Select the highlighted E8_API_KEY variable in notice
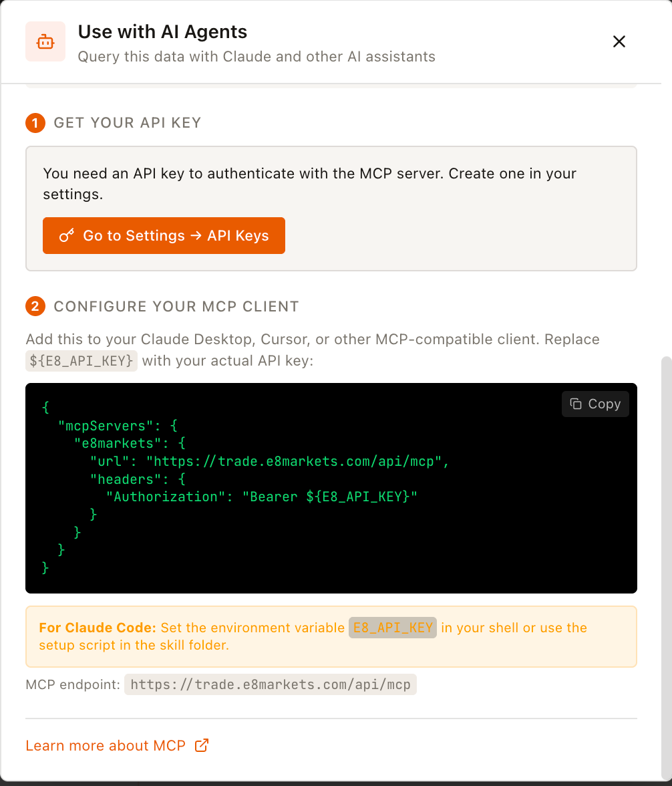The height and width of the screenshot is (786, 672). (393, 628)
